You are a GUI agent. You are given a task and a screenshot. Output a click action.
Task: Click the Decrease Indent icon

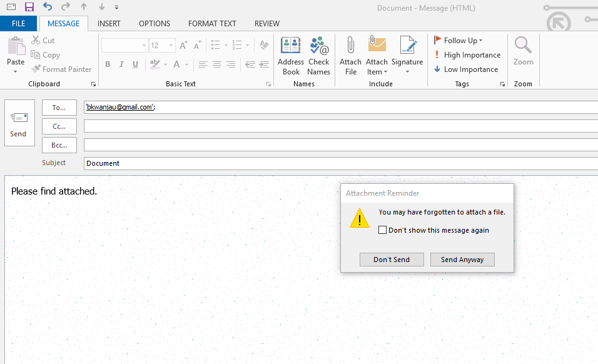pos(250,64)
